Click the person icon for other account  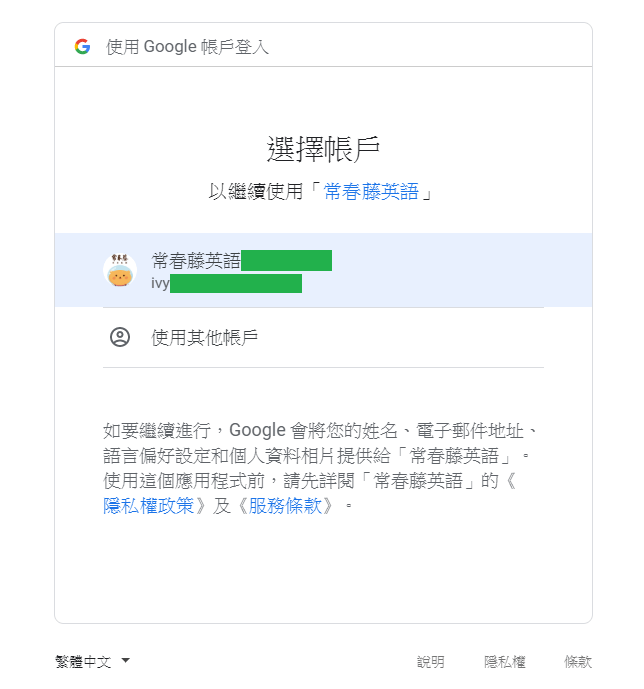pos(119,337)
